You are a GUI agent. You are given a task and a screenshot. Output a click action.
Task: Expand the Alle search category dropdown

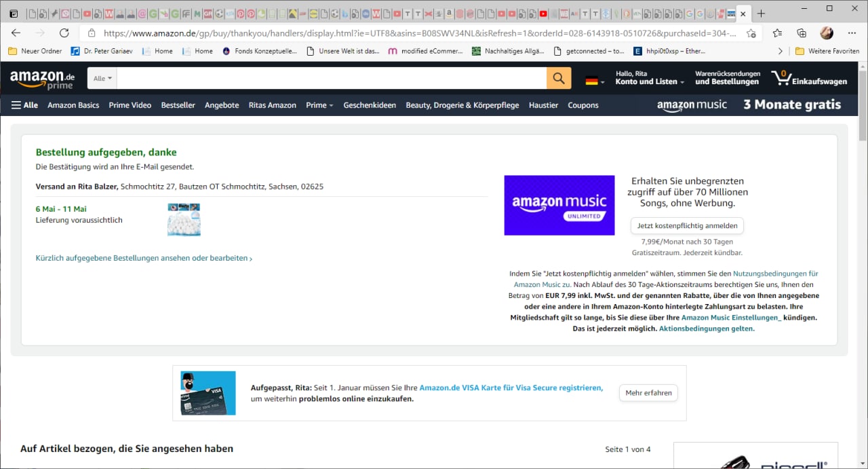point(102,79)
